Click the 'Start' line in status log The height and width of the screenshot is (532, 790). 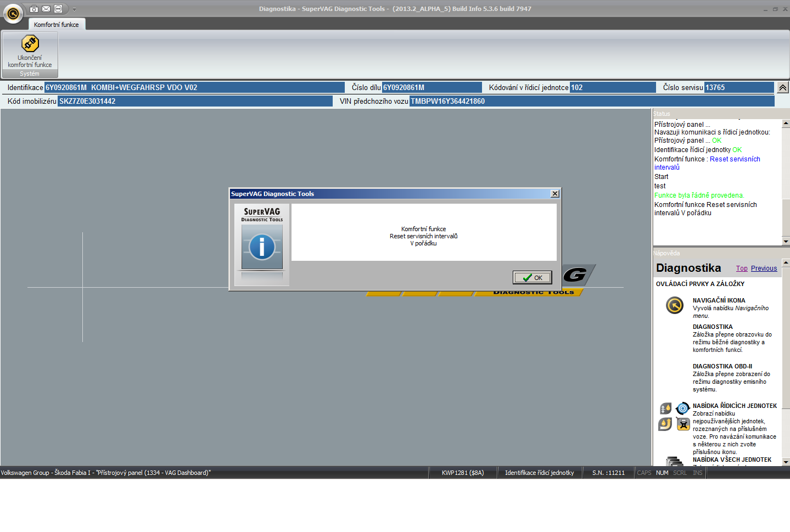[662, 177]
